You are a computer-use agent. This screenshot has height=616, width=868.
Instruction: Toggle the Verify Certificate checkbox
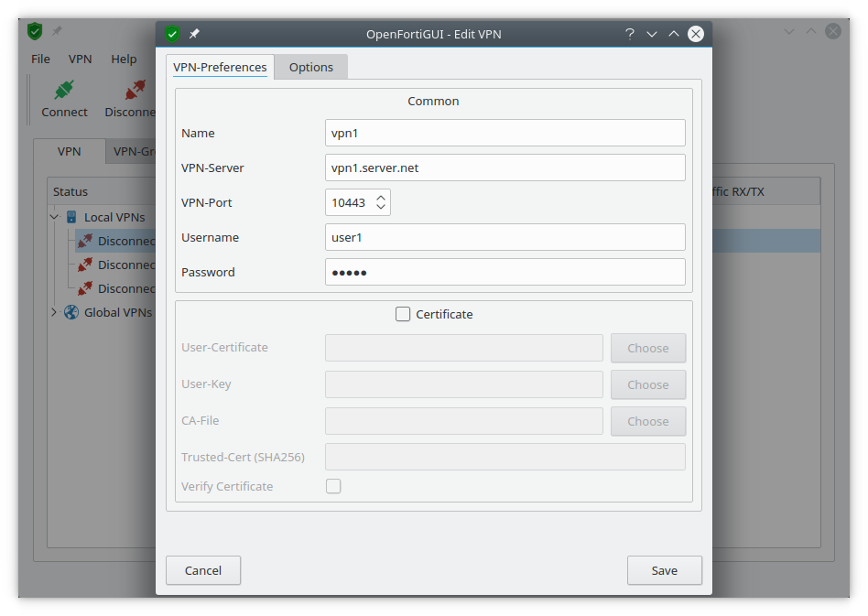coord(333,486)
